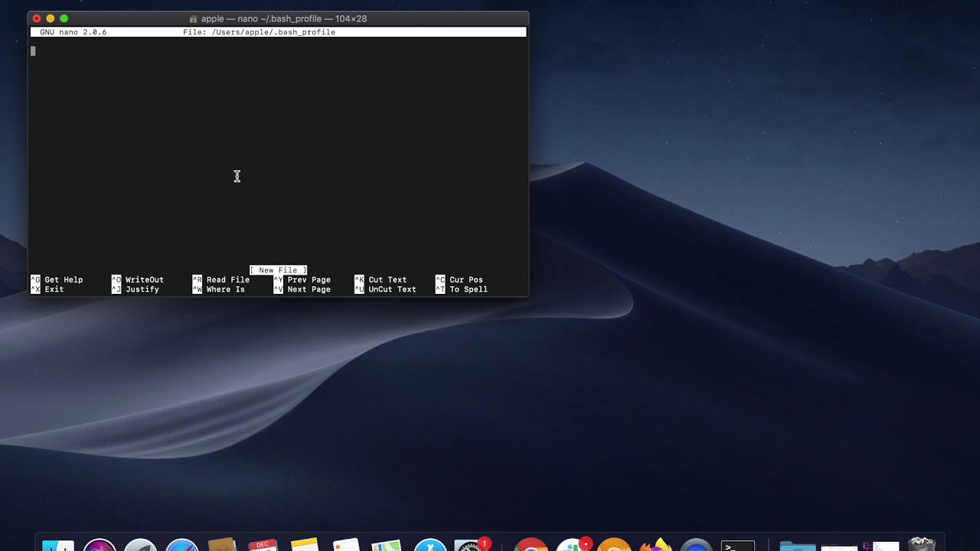980x551 pixels.
Task: Open Firefox from the Dock
Action: click(x=655, y=545)
